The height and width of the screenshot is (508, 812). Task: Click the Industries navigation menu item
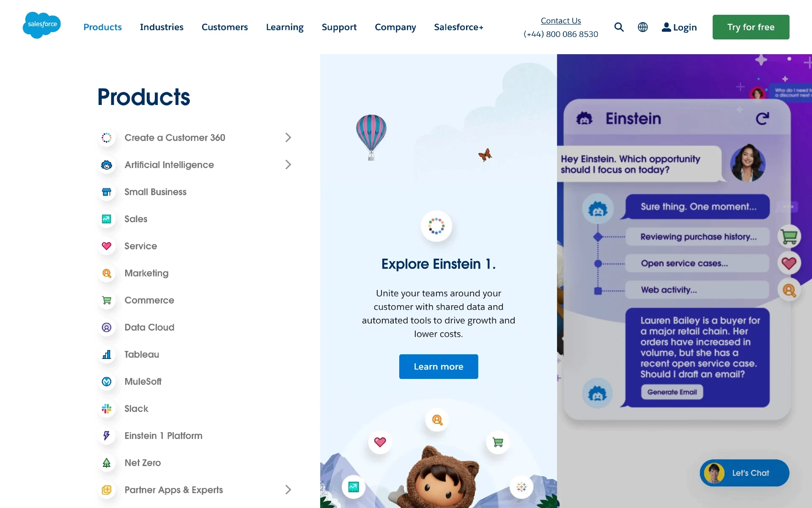162,26
